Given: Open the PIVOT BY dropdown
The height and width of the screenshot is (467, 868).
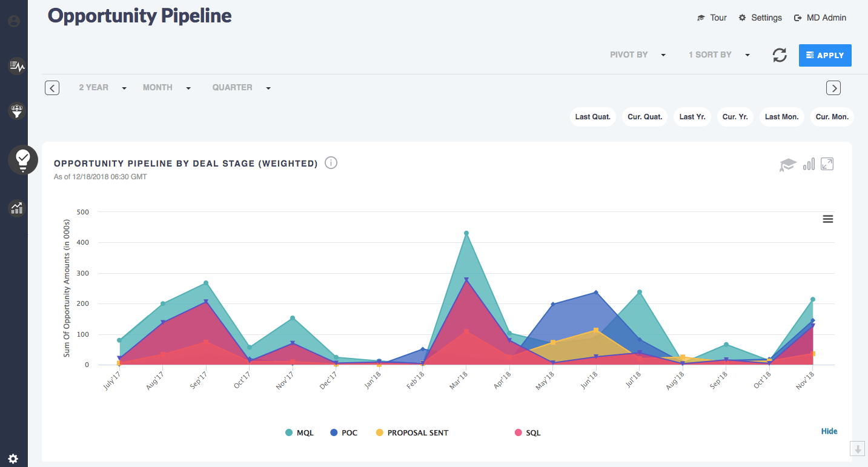Looking at the screenshot, I should tap(637, 55).
